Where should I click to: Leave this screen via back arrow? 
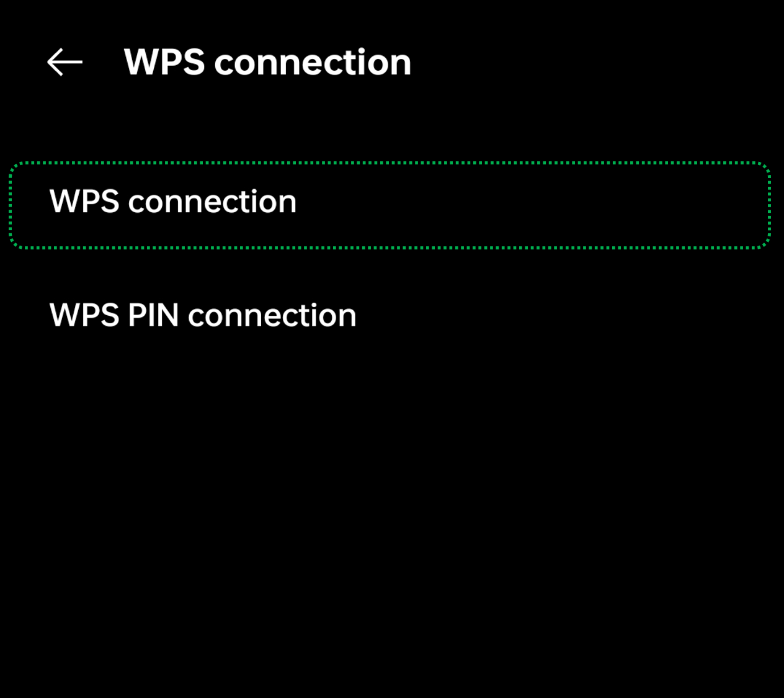point(65,62)
